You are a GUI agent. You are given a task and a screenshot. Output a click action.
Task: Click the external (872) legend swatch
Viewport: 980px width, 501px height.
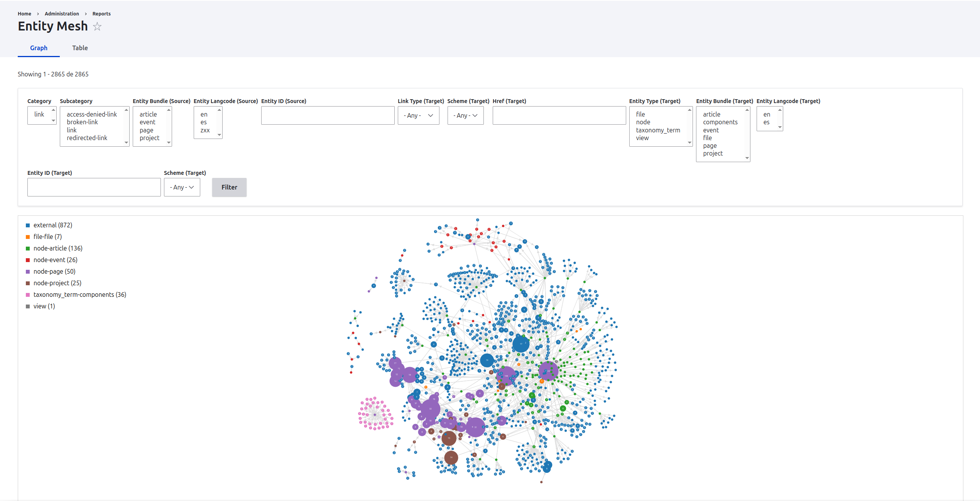point(28,225)
